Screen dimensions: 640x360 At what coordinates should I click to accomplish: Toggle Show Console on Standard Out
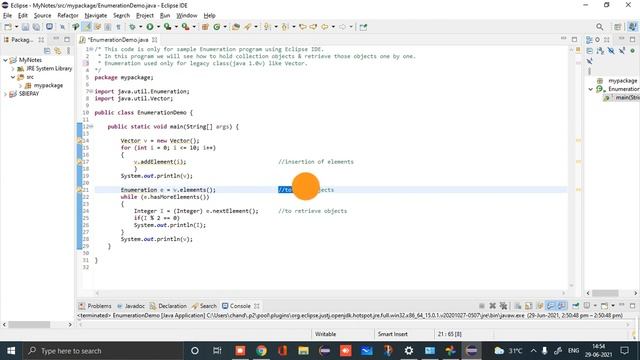pyautogui.click(x=551, y=306)
